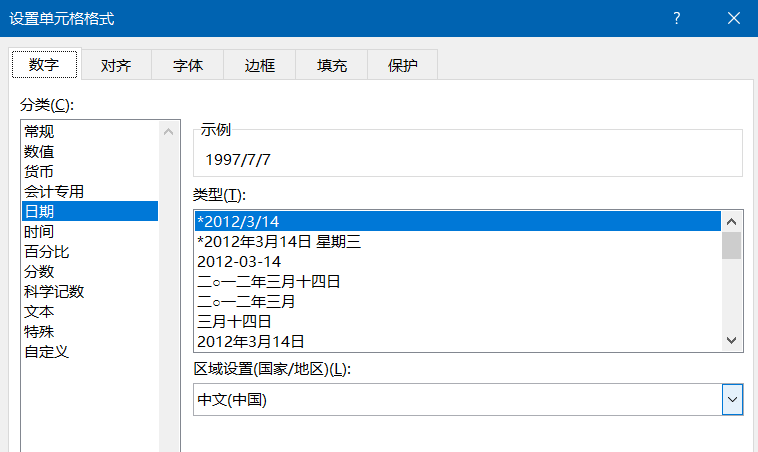
Task: Open the 保护 tab
Action: [403, 65]
